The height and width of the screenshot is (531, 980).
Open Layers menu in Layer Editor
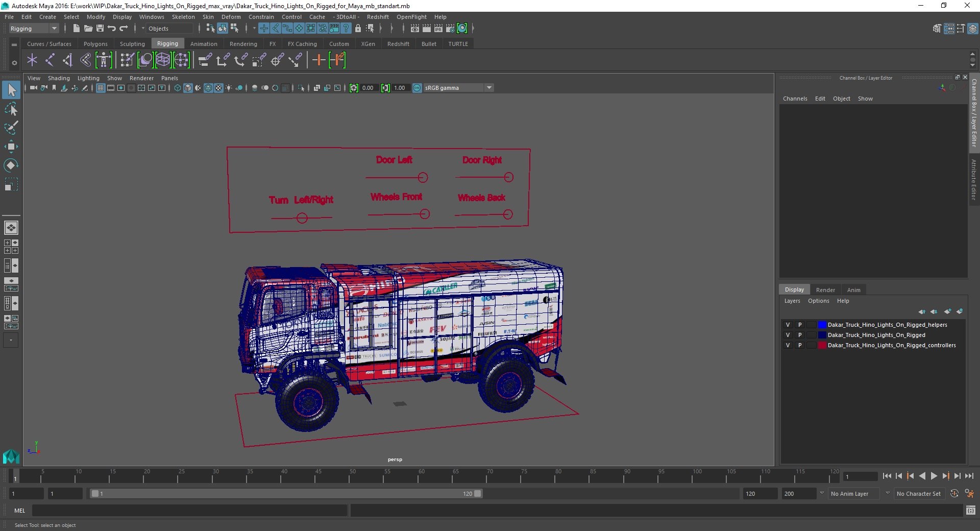[x=792, y=301]
